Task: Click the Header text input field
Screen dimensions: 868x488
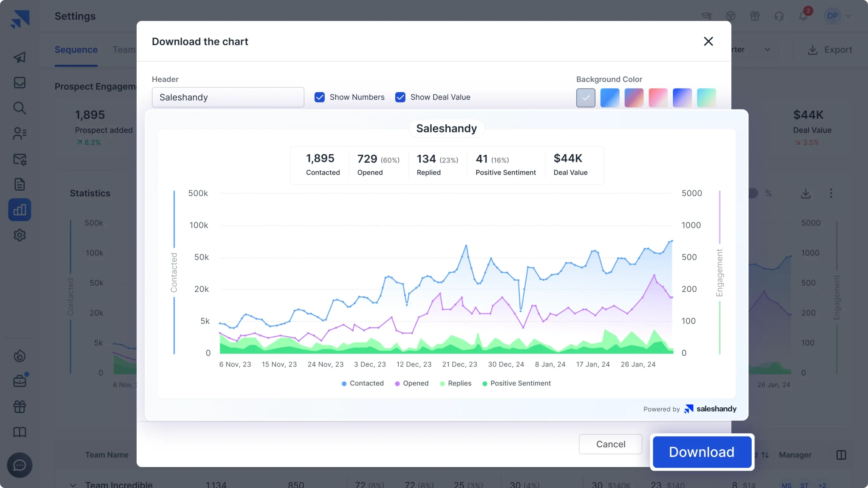Action: pyautogui.click(x=228, y=97)
